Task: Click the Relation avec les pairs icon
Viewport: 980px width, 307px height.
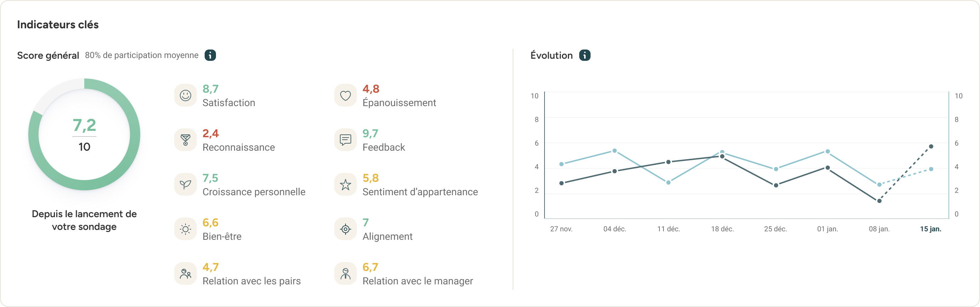Action: click(185, 273)
